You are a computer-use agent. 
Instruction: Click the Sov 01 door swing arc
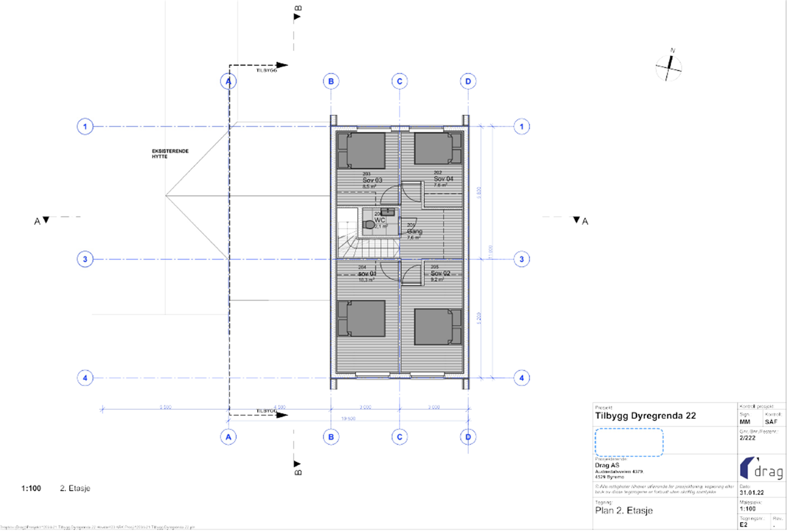click(x=390, y=271)
